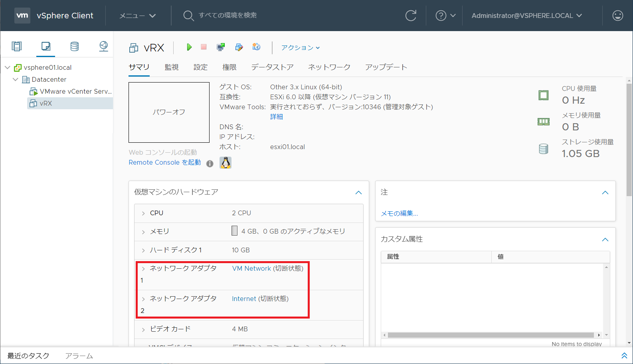633x364 pixels.
Task: Open the メニュー dropdown
Action: tap(138, 16)
